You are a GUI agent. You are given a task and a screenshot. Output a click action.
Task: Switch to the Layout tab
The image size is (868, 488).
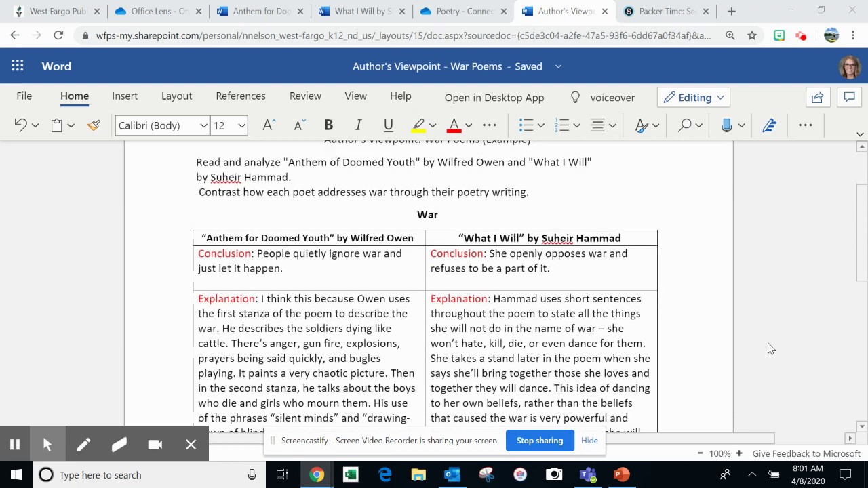click(x=176, y=96)
